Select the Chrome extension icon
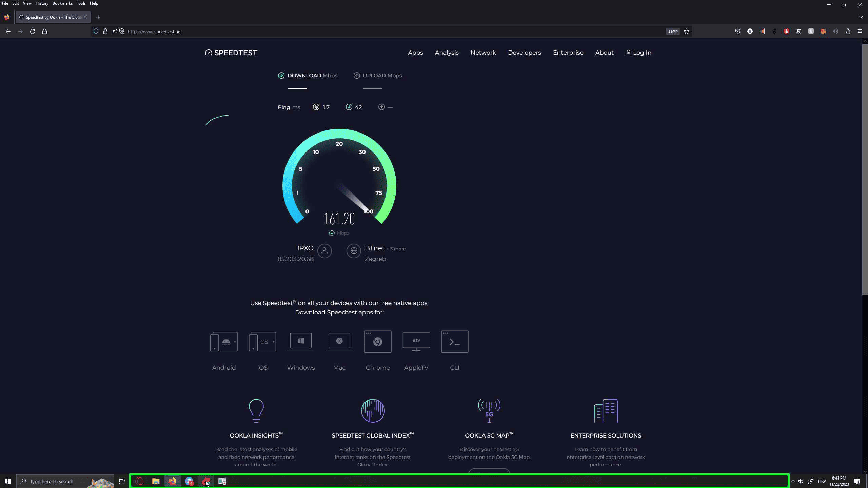The width and height of the screenshot is (868, 488). tap(378, 342)
